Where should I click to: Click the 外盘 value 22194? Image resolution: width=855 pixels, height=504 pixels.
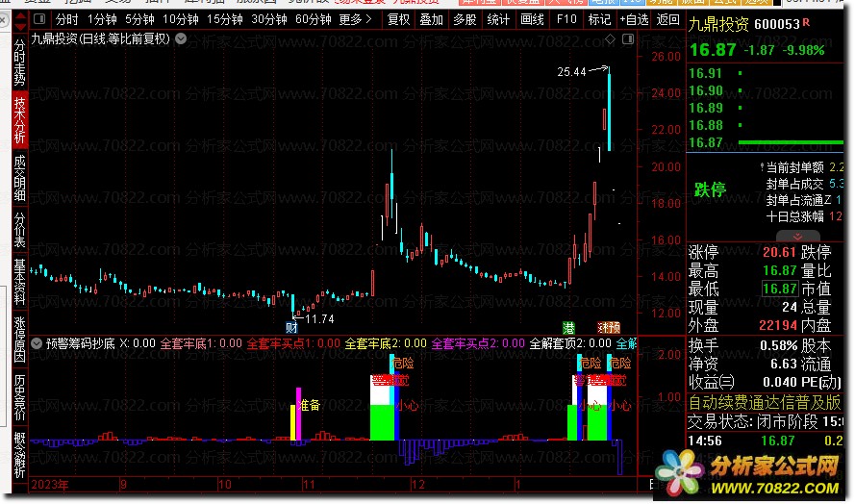(x=778, y=326)
